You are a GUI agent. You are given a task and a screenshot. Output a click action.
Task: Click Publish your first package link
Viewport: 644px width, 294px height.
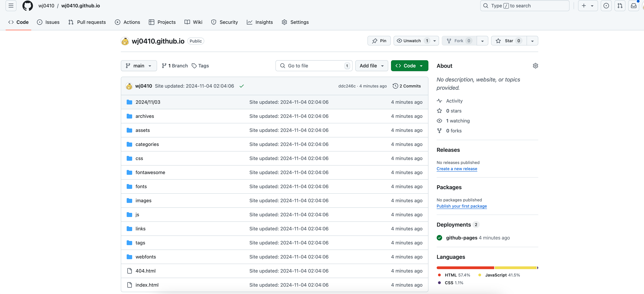coord(462,206)
